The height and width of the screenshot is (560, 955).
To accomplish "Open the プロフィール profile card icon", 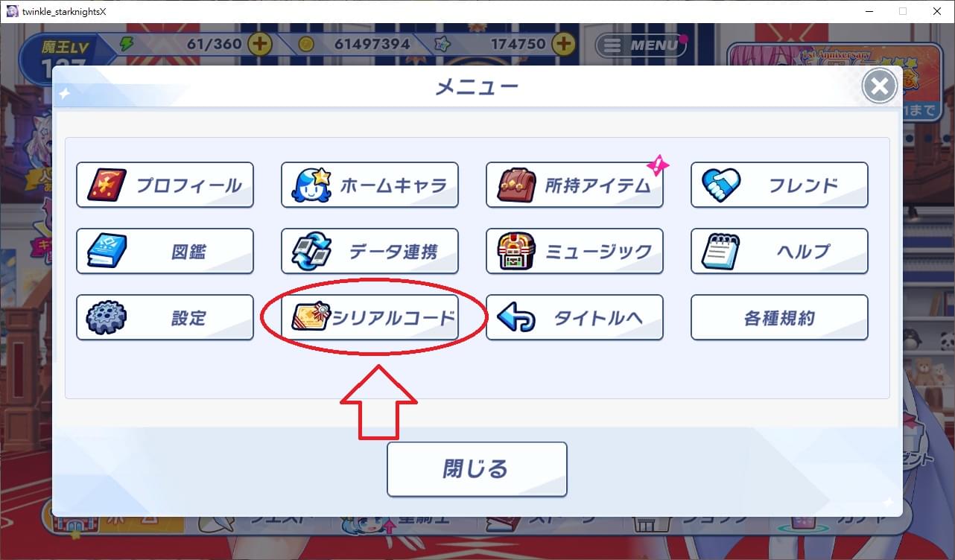I will point(107,185).
